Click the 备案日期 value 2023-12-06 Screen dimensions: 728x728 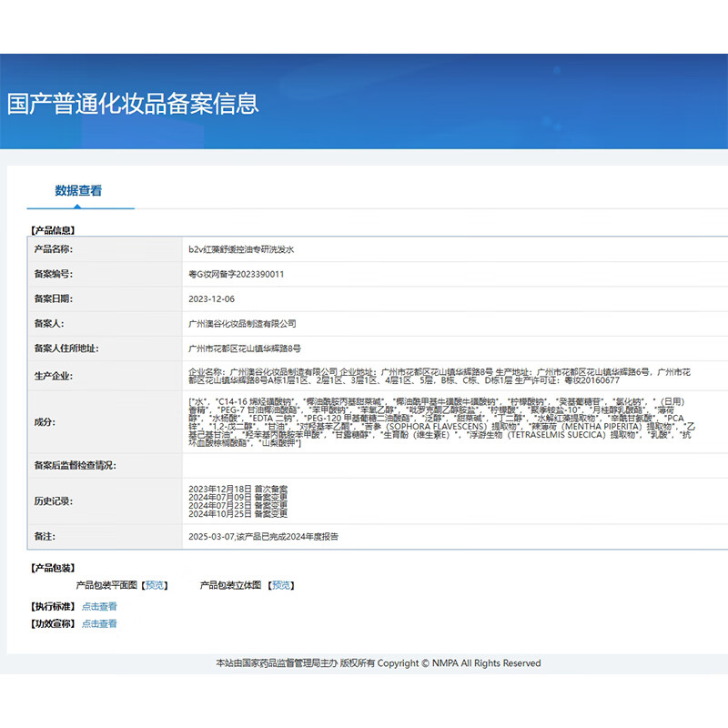point(211,298)
